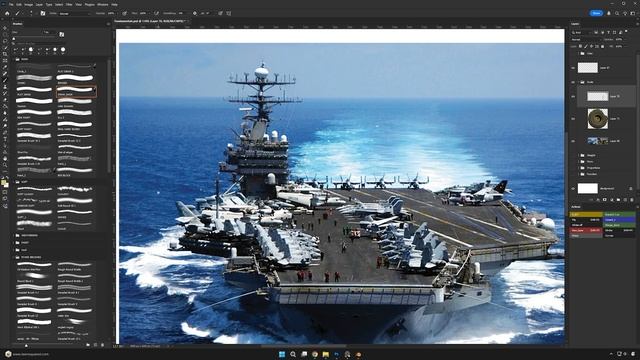This screenshot has height=360, width=640.
Task: Run the yellow action button
Action: pos(586,214)
